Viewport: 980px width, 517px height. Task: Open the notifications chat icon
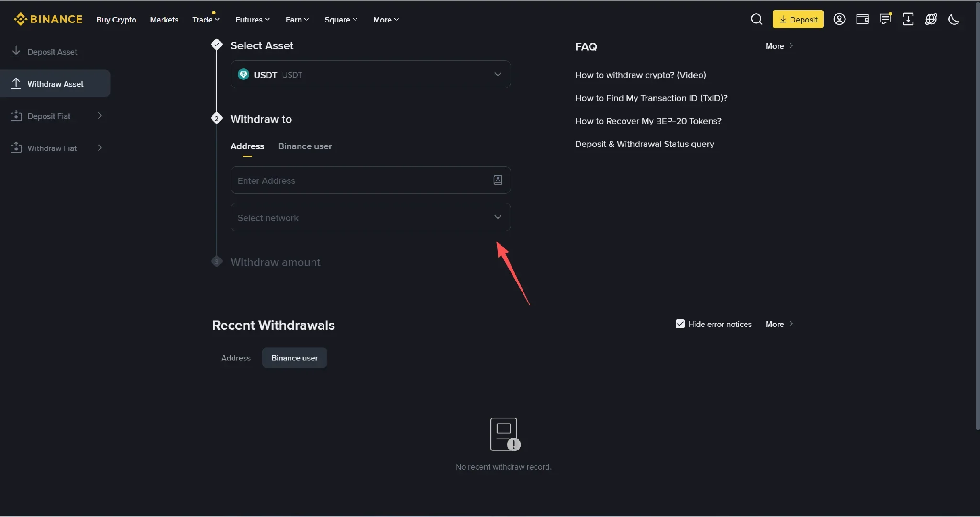(x=885, y=19)
